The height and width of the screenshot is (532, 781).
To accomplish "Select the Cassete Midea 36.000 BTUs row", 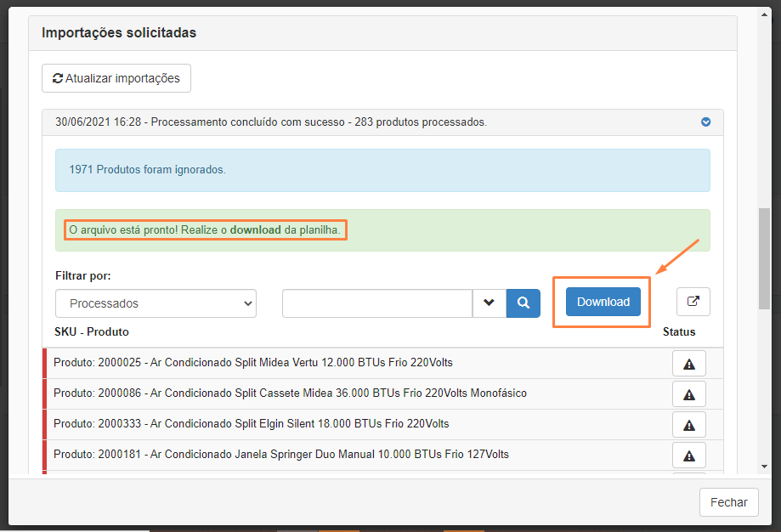I will point(290,393).
